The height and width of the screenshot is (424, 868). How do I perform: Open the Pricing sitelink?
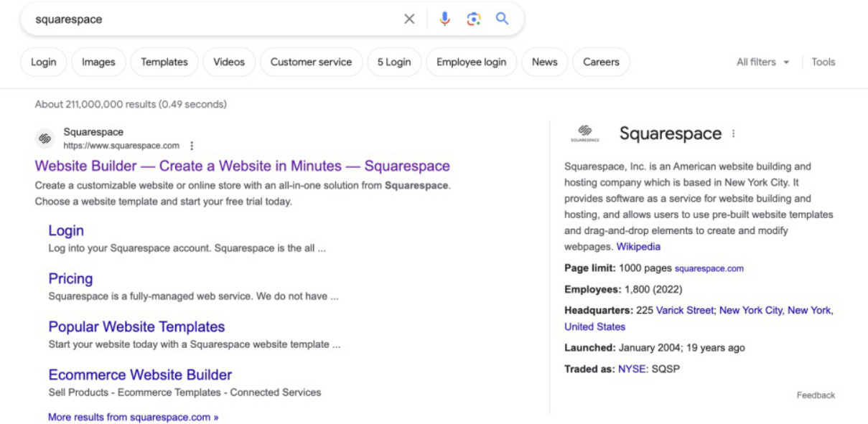[x=70, y=278]
